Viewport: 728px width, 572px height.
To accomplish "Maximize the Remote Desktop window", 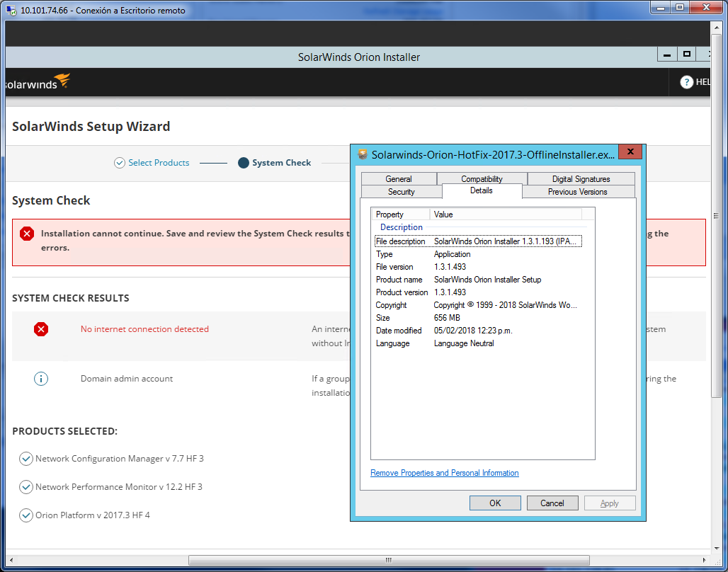I will click(680, 7).
